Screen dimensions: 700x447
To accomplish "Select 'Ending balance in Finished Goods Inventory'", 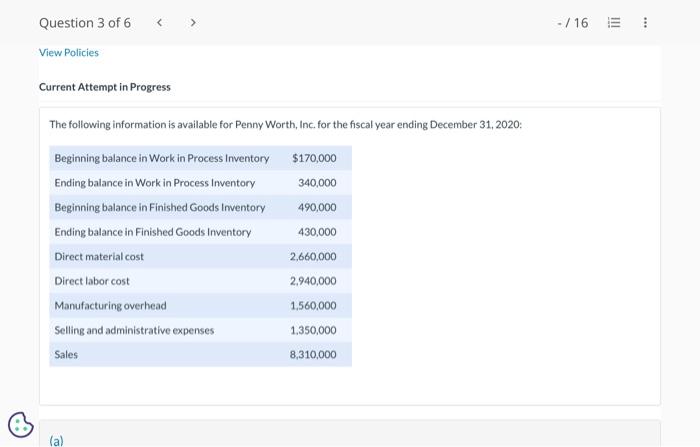I will (x=153, y=232).
